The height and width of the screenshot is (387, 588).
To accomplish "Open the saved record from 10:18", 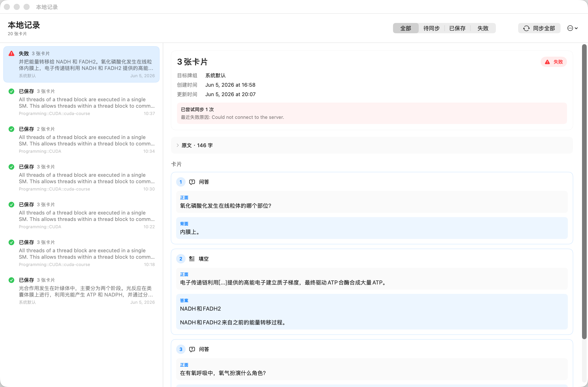I will 81,253.
